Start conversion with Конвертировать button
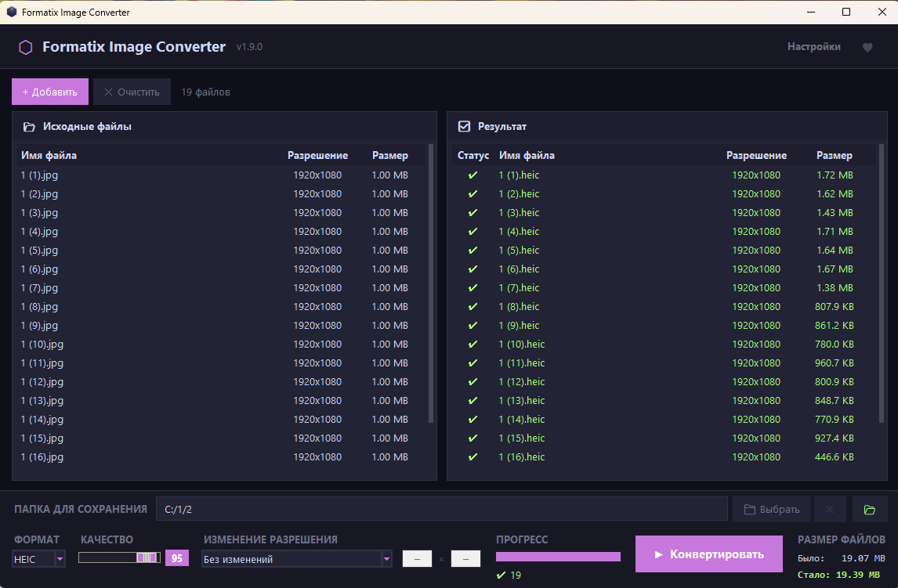 click(709, 554)
